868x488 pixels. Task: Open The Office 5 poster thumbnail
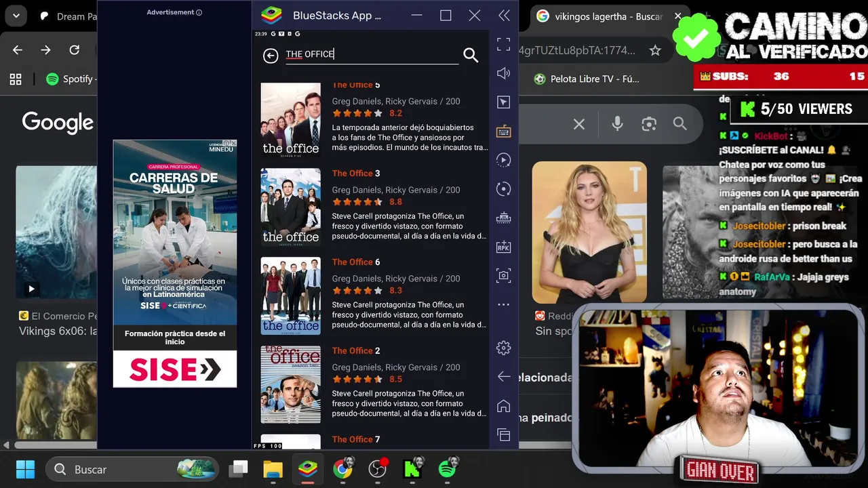(x=290, y=119)
